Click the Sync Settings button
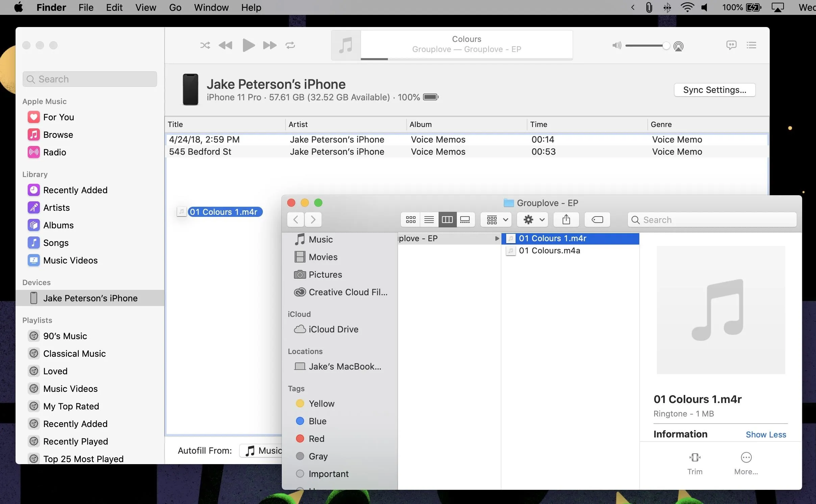The height and width of the screenshot is (504, 816). pos(715,90)
